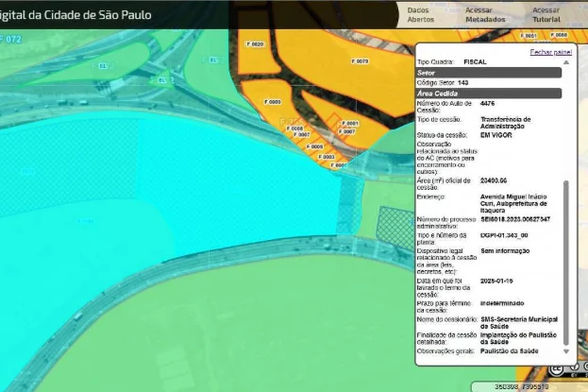Image resolution: width=588 pixels, height=392 pixels.
Task: Open the Dados Abertos link
Action: pyautogui.click(x=420, y=15)
